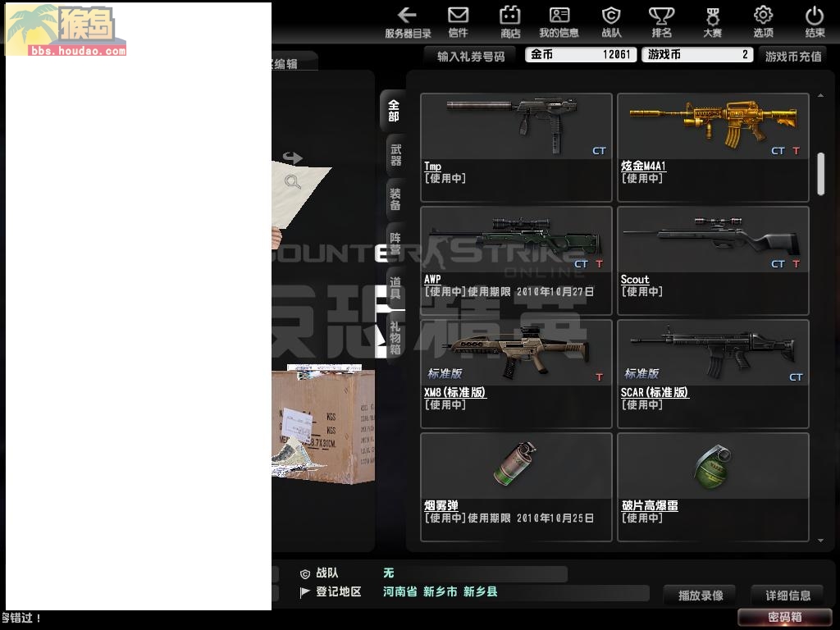Open My Info (我的信息) icon
Screen dimensions: 840x630
(x=559, y=21)
